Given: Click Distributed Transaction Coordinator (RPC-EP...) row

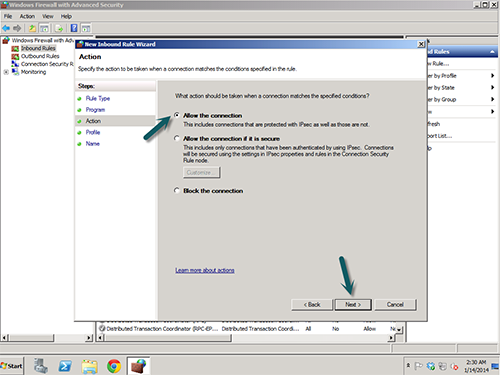Looking at the screenshot, I should (248, 329).
